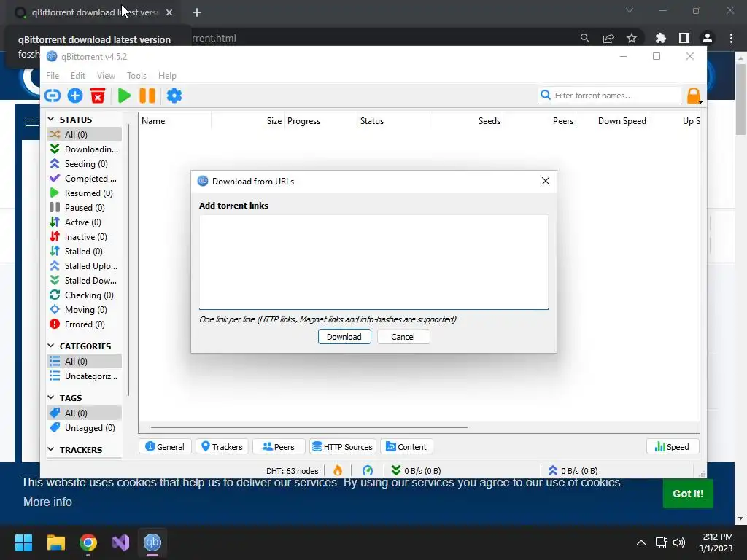Click the Add torrent links text area
Image resolution: width=747 pixels, height=560 pixels.
(373, 262)
